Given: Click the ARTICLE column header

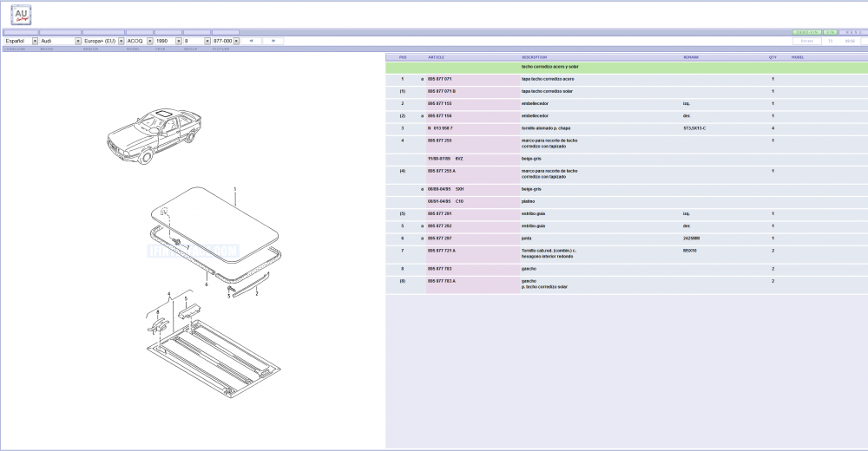Looking at the screenshot, I should pyautogui.click(x=437, y=57).
